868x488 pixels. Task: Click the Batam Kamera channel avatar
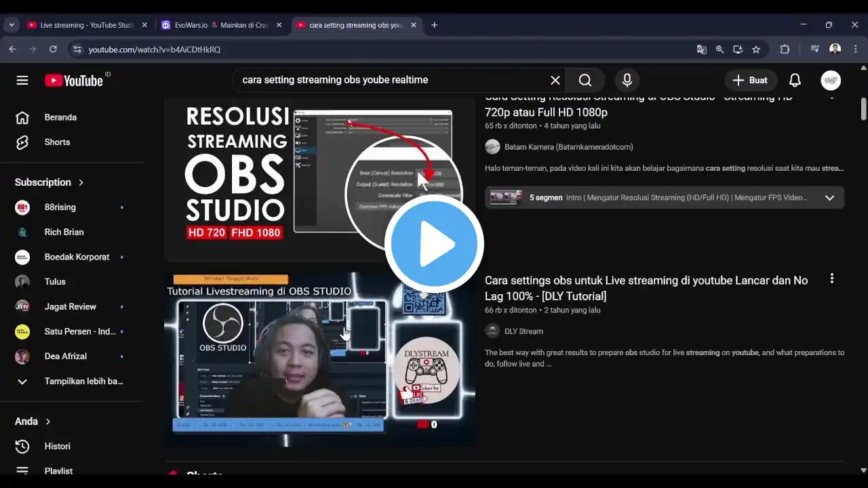pos(493,147)
